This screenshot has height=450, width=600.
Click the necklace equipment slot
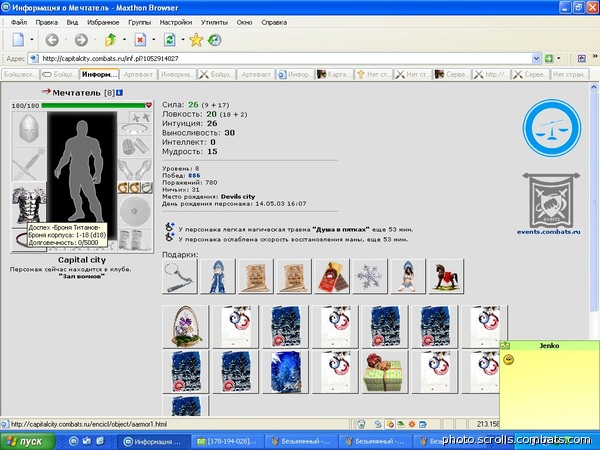(135, 129)
